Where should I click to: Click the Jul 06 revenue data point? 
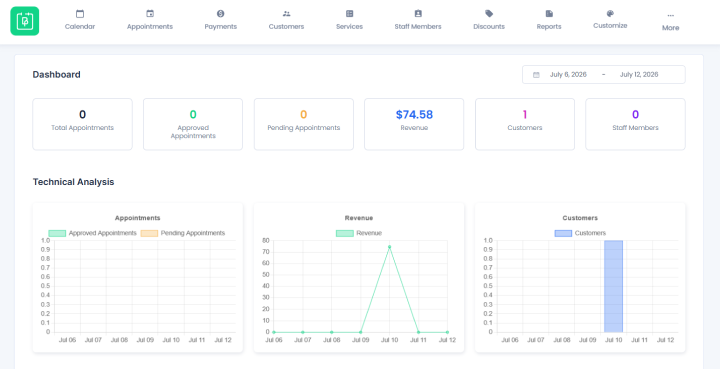pos(274,332)
